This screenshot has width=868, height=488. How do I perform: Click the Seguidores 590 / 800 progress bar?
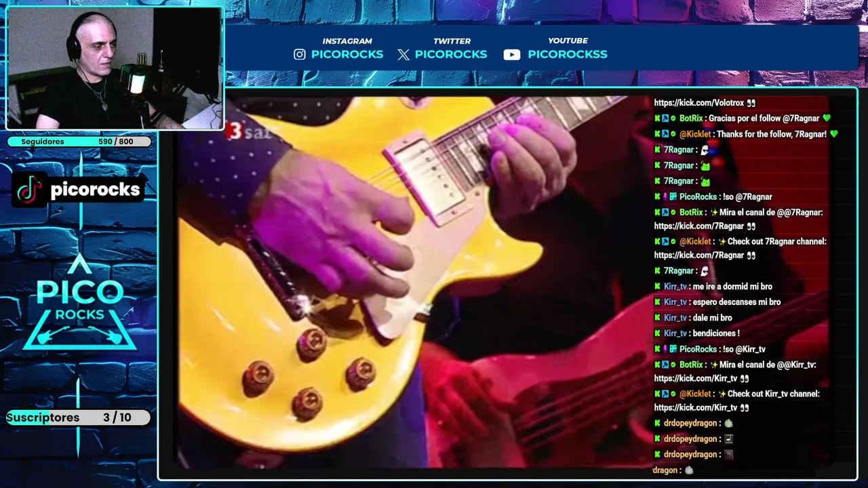tap(79, 142)
